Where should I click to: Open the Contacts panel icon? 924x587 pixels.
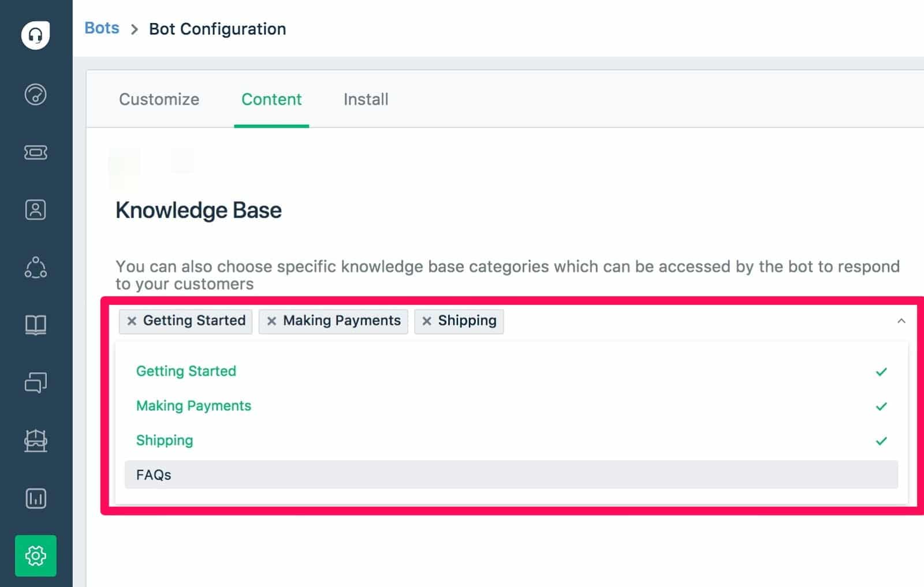coord(36,210)
